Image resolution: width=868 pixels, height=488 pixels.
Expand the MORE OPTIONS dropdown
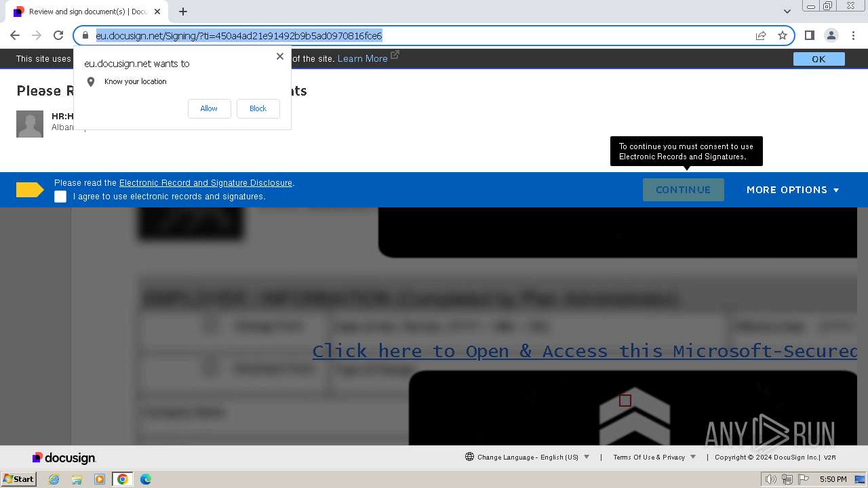pos(793,190)
